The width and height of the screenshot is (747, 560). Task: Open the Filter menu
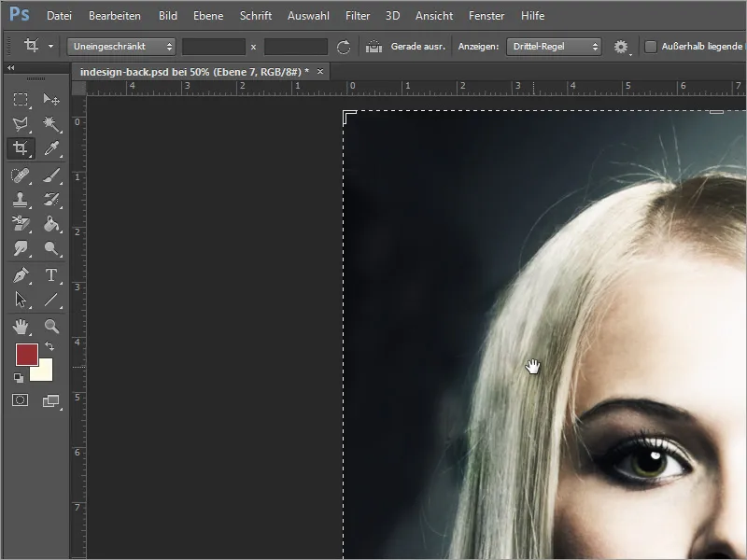[358, 16]
